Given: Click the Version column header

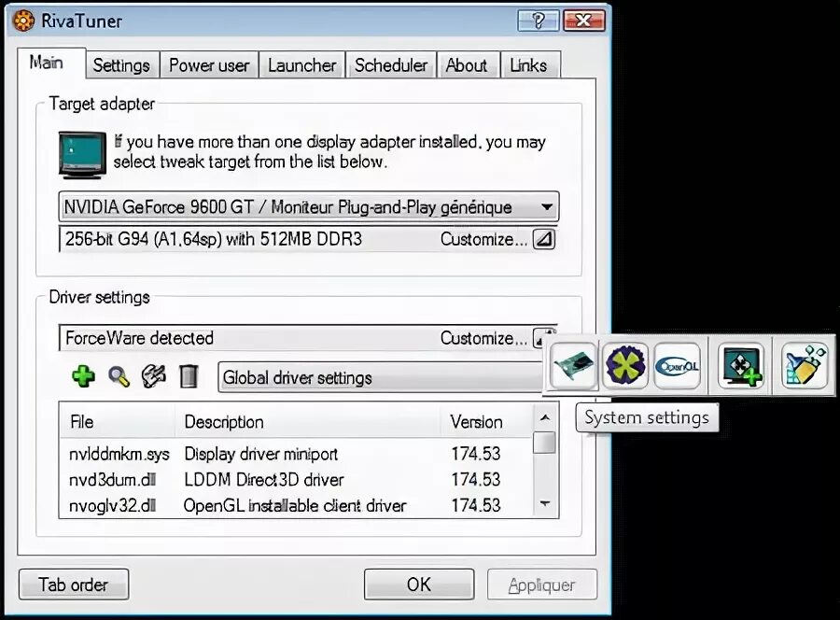Looking at the screenshot, I should coord(487,422).
